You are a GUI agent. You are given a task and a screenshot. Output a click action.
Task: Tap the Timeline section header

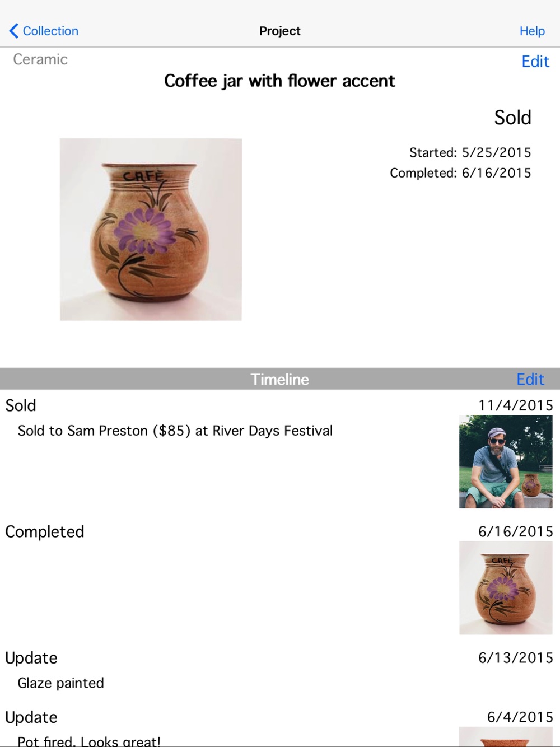pyautogui.click(x=279, y=379)
